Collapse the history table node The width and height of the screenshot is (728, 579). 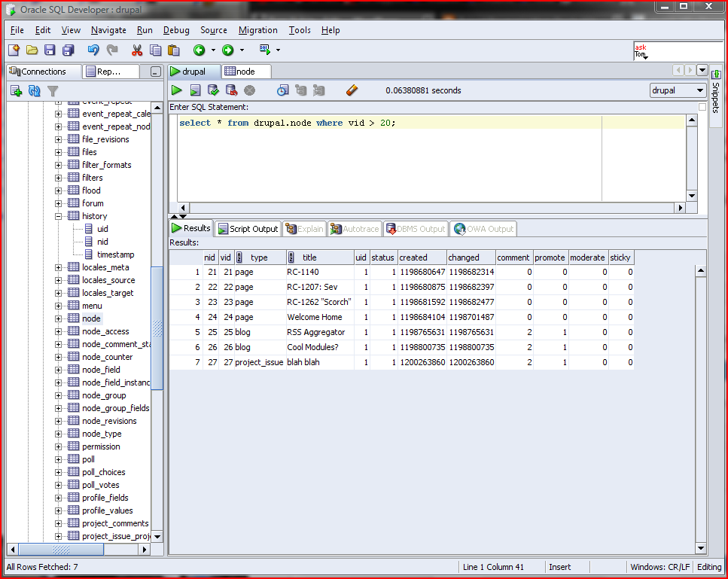pos(58,216)
